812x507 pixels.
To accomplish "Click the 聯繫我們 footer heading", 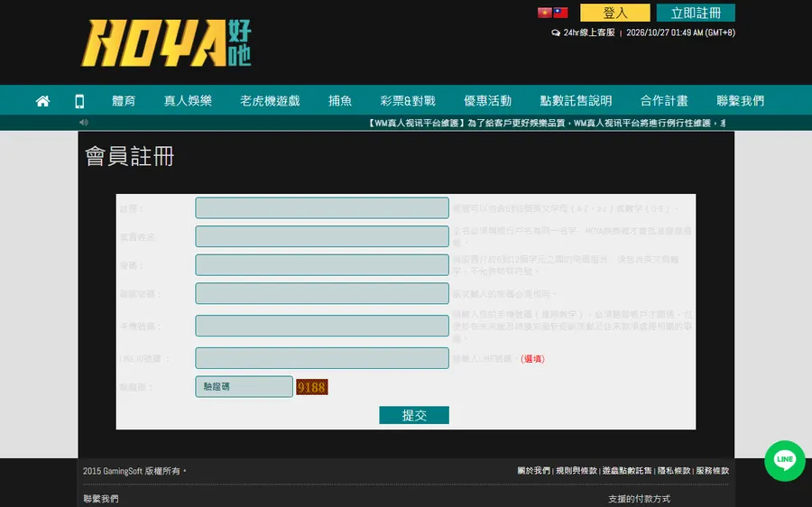I will [101, 499].
